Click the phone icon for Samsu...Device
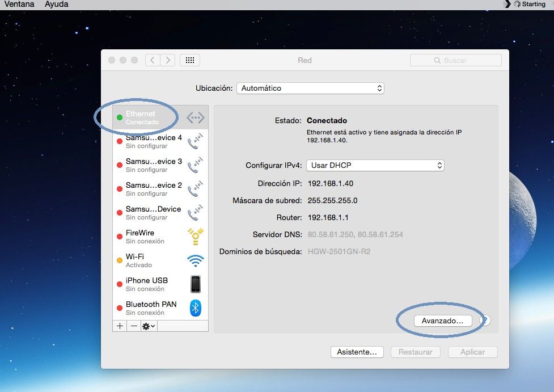The image size is (554, 392). 196,213
